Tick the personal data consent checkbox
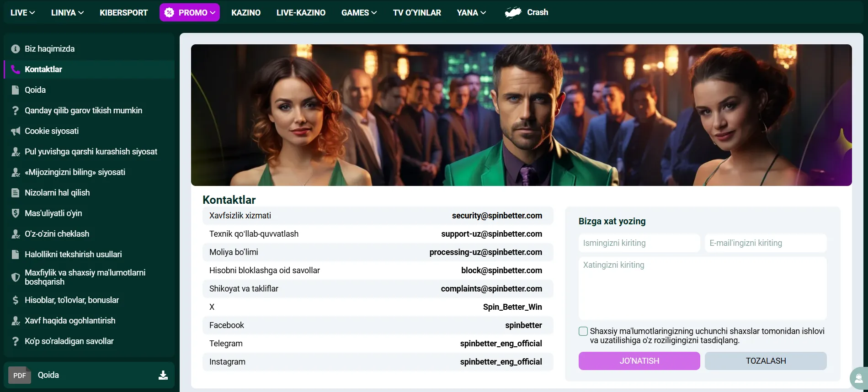The height and width of the screenshot is (392, 868). (583, 331)
